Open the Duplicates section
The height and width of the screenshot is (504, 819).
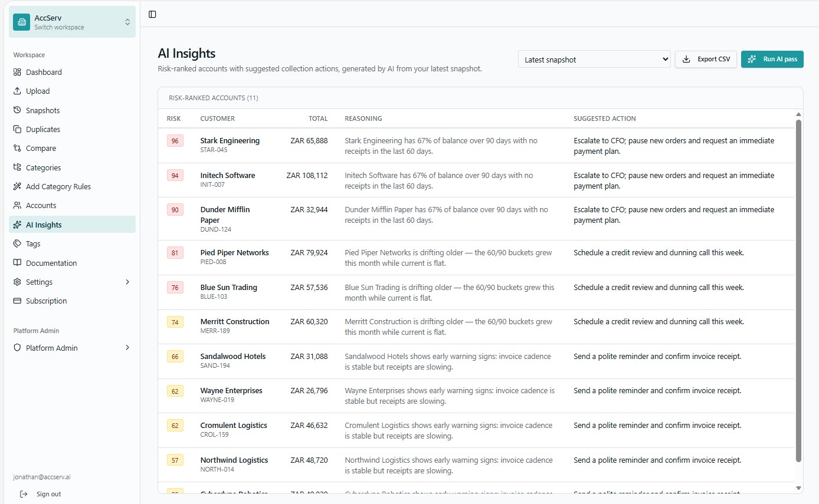(72, 129)
